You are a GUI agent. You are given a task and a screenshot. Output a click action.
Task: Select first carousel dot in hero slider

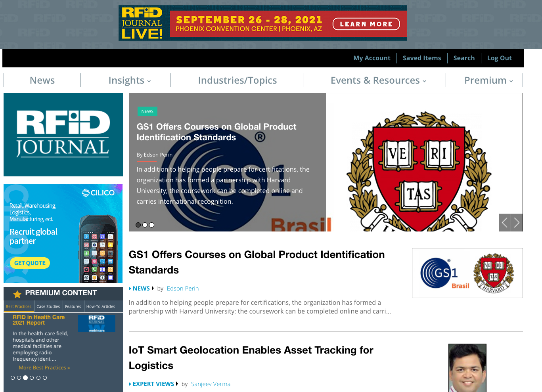click(138, 225)
